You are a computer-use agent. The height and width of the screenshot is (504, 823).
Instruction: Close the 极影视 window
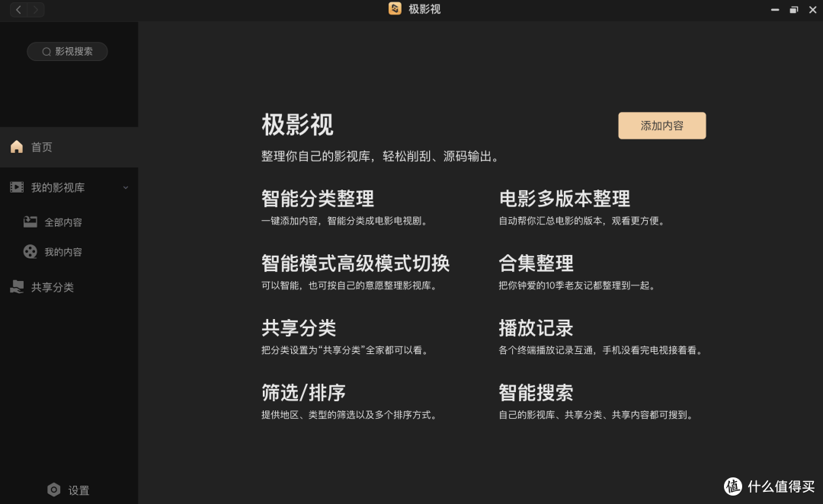pyautogui.click(x=812, y=9)
